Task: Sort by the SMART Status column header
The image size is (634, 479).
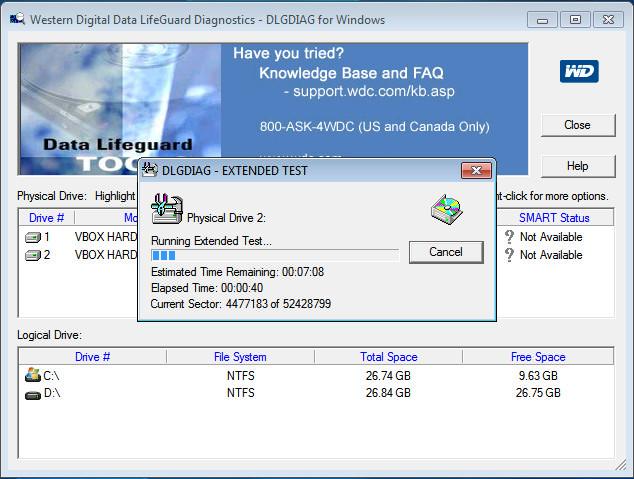Action: 553,218
